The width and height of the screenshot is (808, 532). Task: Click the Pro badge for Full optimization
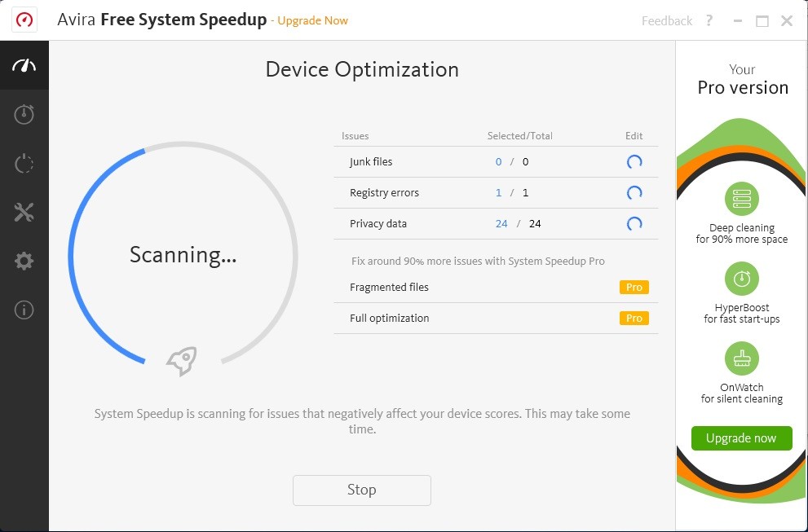click(634, 319)
